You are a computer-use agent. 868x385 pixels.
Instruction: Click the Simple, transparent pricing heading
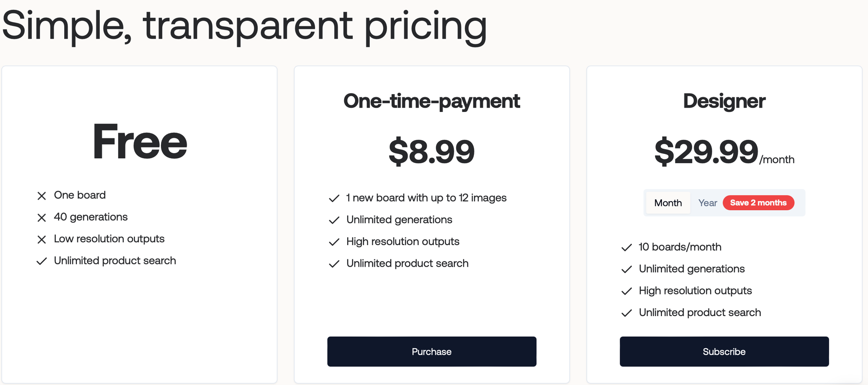click(x=244, y=26)
